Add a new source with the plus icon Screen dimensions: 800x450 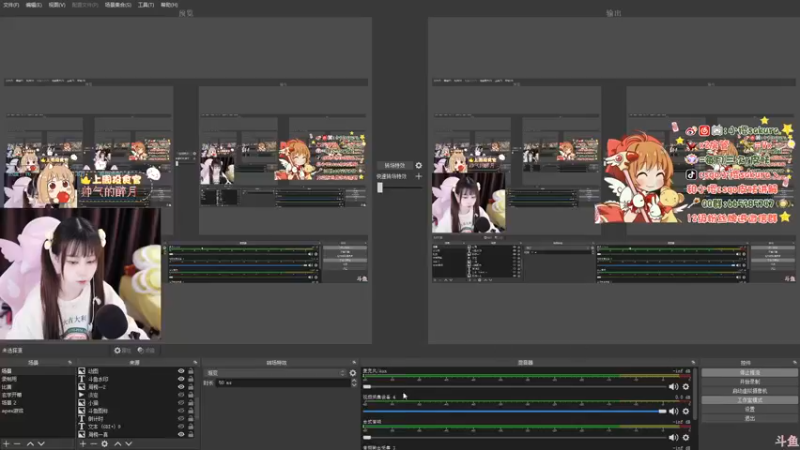pyautogui.click(x=83, y=444)
